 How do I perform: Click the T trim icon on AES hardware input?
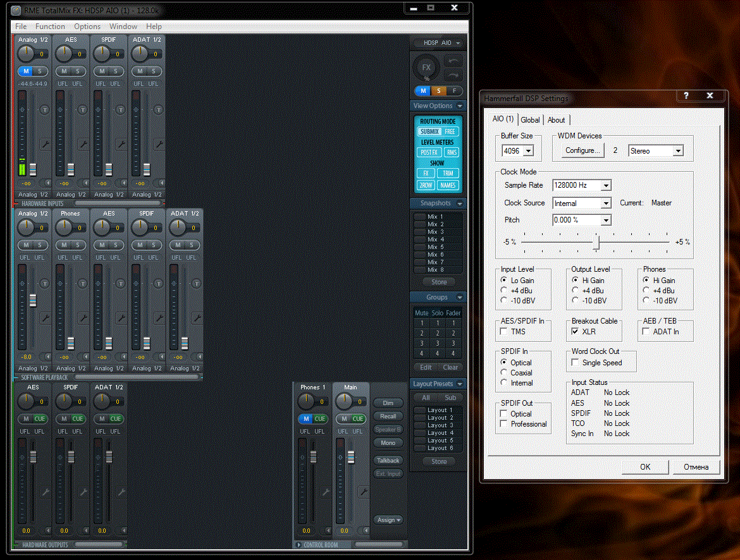[x=83, y=110]
